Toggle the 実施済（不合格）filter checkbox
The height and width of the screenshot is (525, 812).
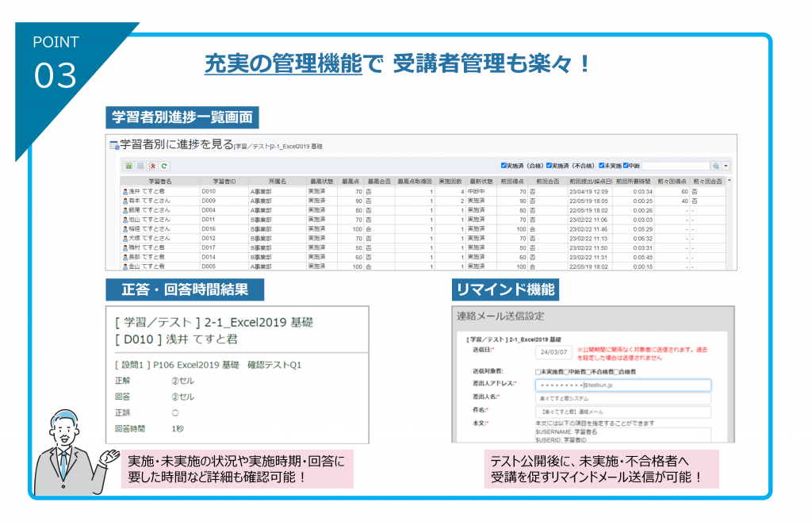[549, 166]
